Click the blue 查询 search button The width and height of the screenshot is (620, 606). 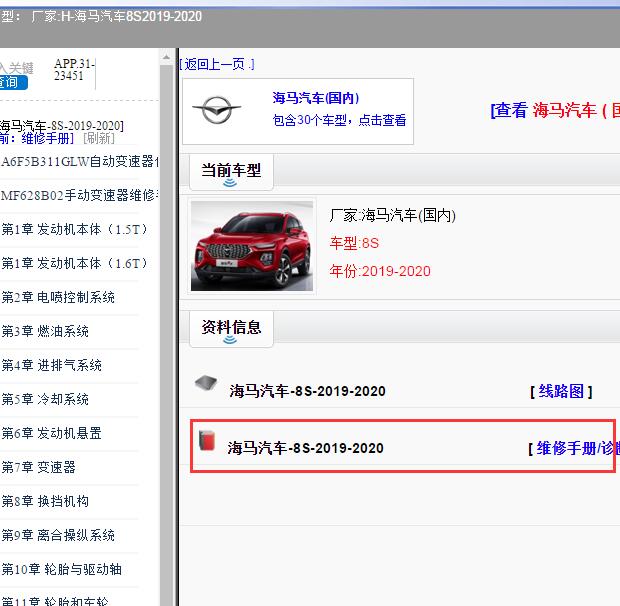click(x=12, y=82)
